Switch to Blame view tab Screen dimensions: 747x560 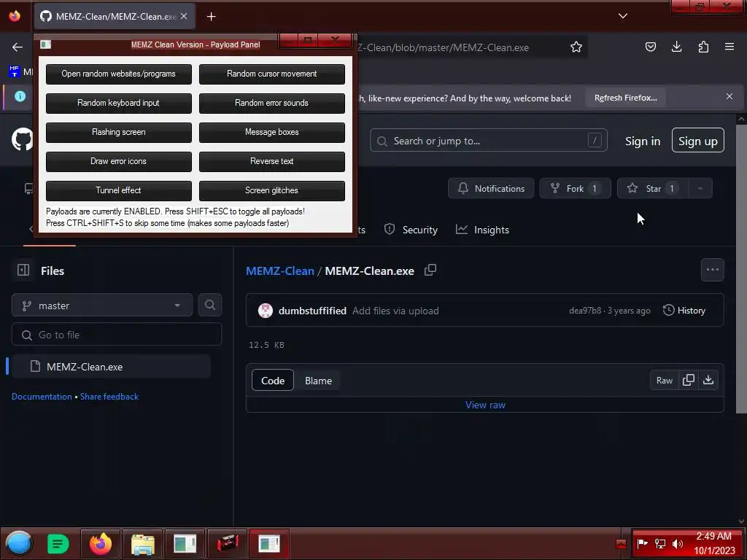[318, 381]
